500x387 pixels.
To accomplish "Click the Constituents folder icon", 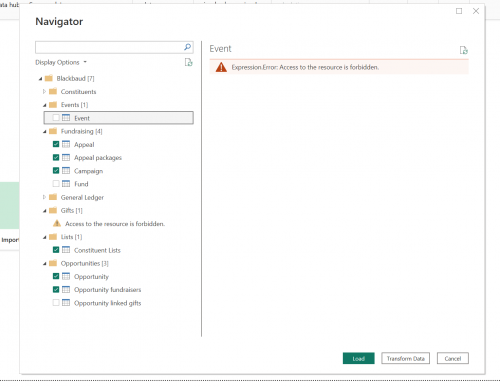I will pyautogui.click(x=53, y=91).
